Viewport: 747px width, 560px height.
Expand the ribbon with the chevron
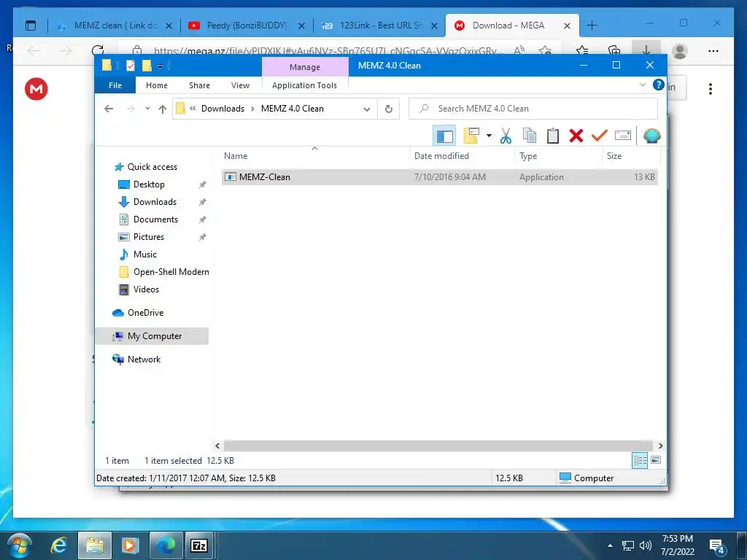[642, 85]
